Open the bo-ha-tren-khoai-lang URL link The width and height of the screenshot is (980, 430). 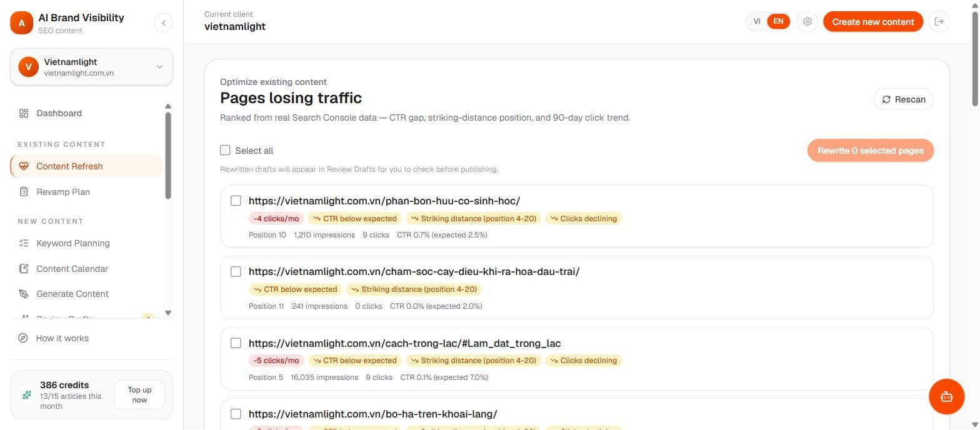point(373,414)
